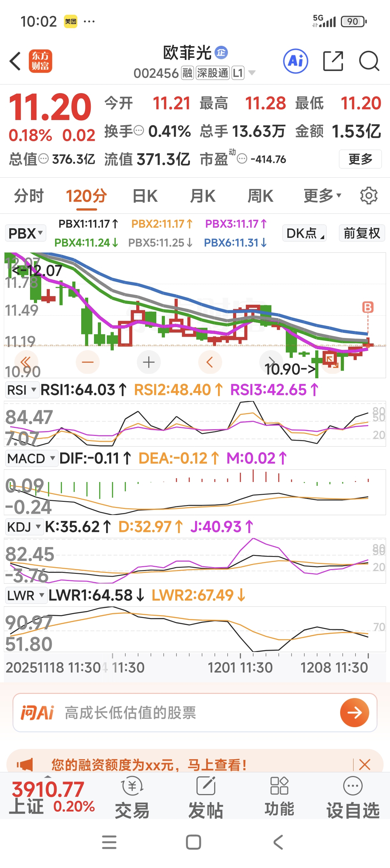Tap the 市盈 info circle icon
390x868 pixels.
pyautogui.click(x=242, y=158)
